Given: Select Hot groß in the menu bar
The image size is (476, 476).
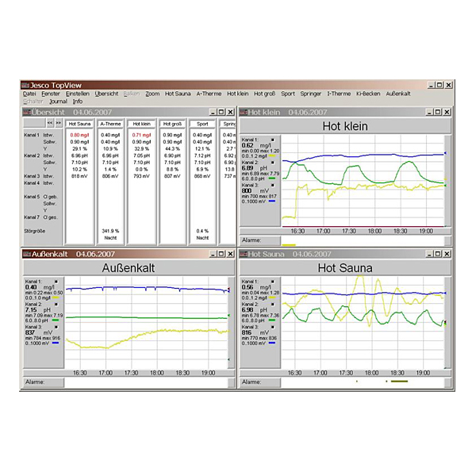Looking at the screenshot, I should [264, 94].
